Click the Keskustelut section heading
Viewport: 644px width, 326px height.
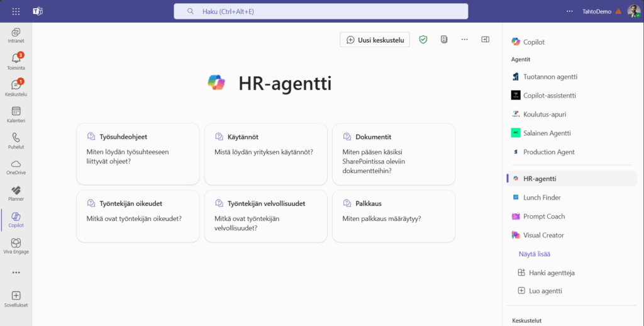click(x=526, y=321)
